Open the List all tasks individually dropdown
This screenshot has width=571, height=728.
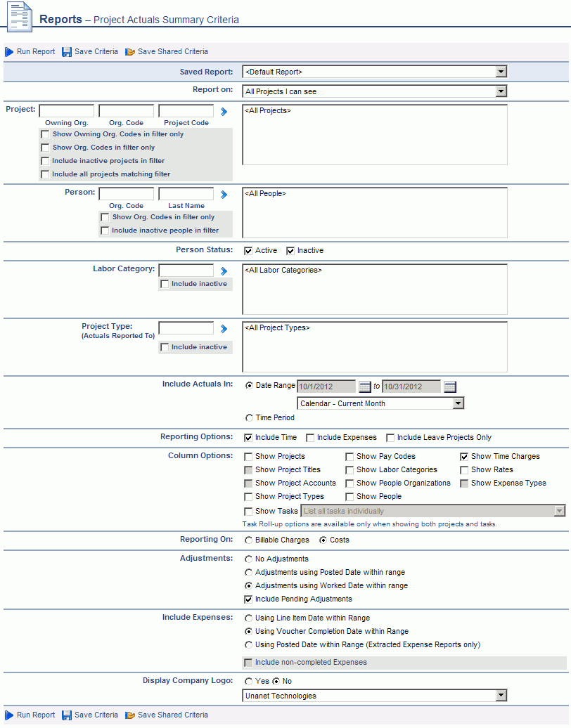(x=559, y=511)
